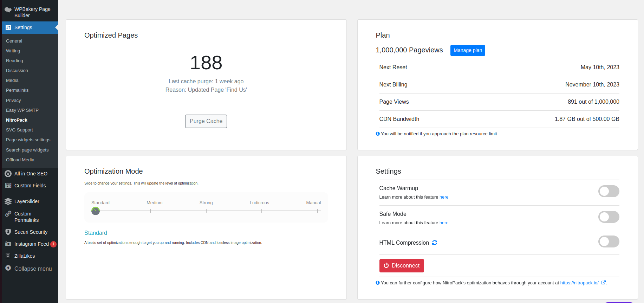Image resolution: width=644 pixels, height=303 pixels.
Task: Turn on the Safe Mode switch
Action: pyautogui.click(x=609, y=217)
